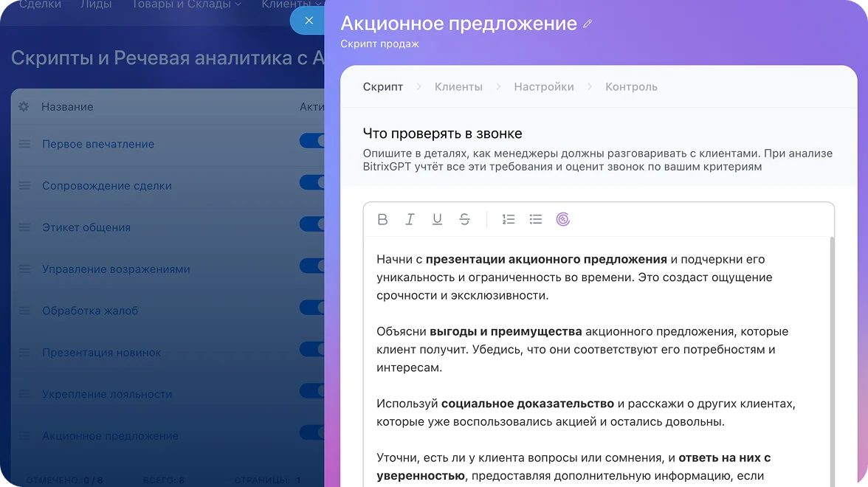Click the drag handle of Первое впечатление row
868x487 pixels.
point(24,144)
